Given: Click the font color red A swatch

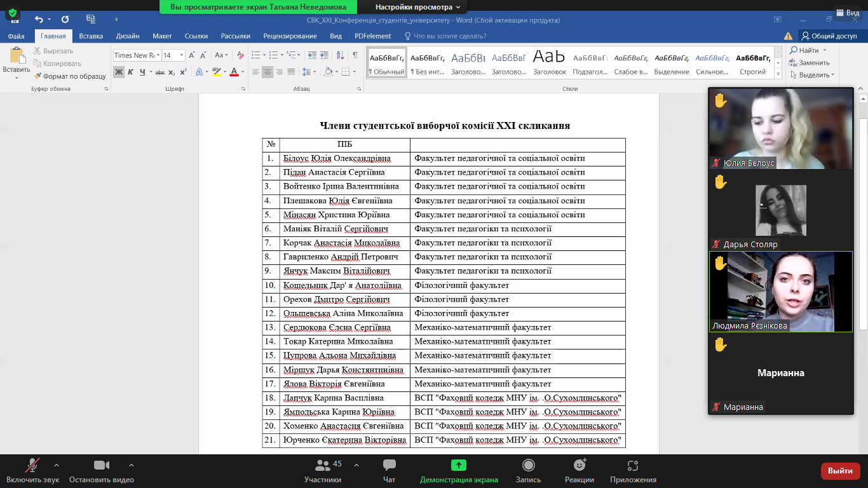Looking at the screenshot, I should [x=234, y=72].
